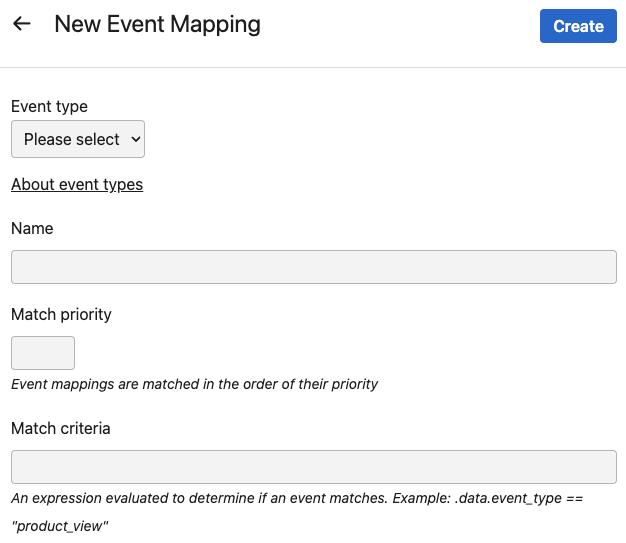
Task: Click the New Event Mapping heading
Action: (x=157, y=24)
